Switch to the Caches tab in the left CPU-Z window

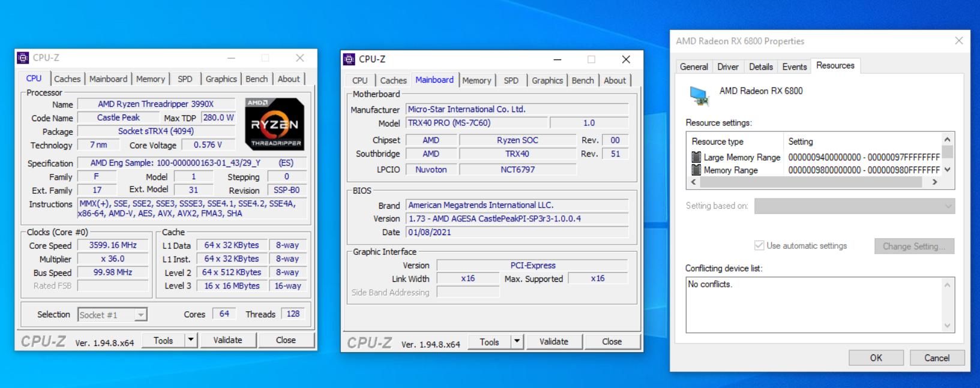click(67, 79)
